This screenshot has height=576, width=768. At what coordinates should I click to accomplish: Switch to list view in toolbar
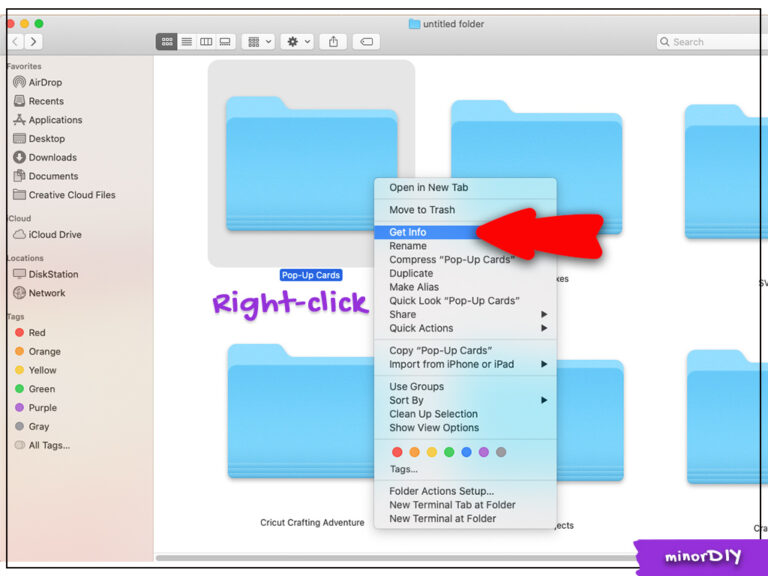[187, 42]
